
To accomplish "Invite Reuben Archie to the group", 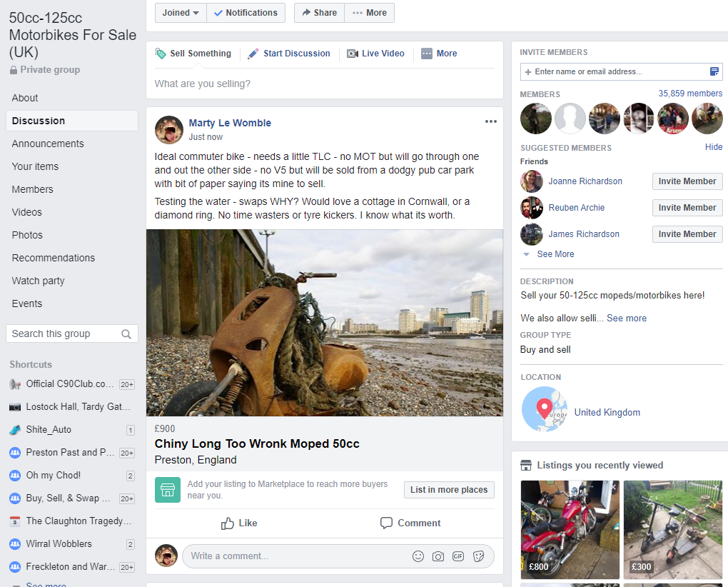I will pyautogui.click(x=687, y=208).
